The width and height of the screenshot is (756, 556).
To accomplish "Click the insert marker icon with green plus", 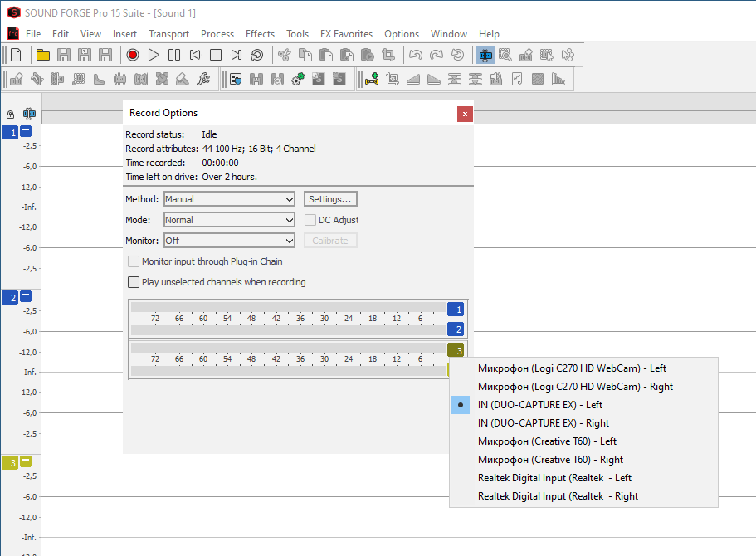I will coord(372,79).
